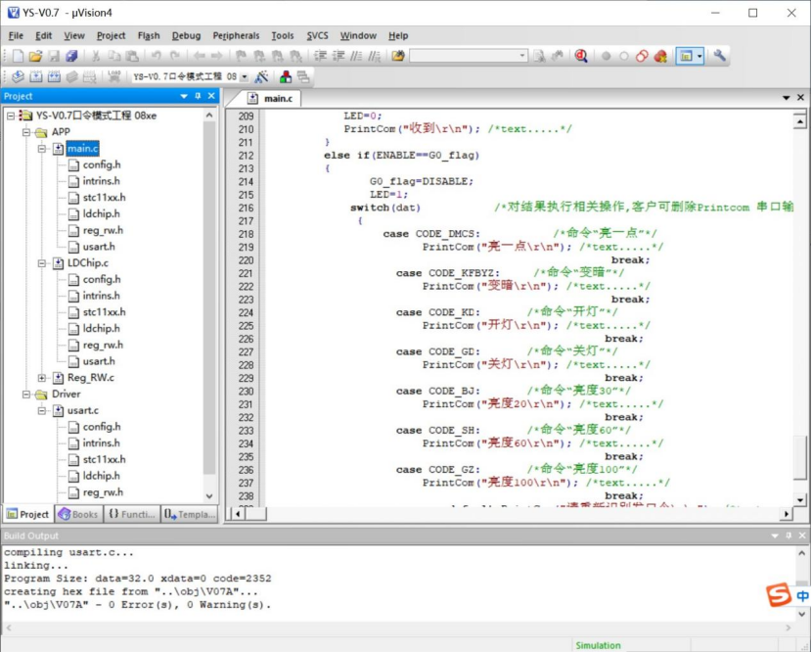
Task: Open Find in Files
Action: 398,56
